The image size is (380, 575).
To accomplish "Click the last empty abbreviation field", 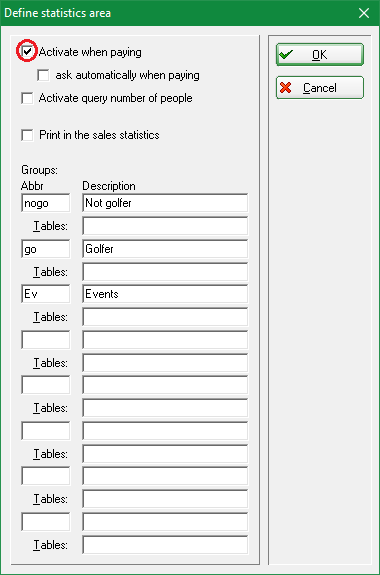I will point(45,522).
